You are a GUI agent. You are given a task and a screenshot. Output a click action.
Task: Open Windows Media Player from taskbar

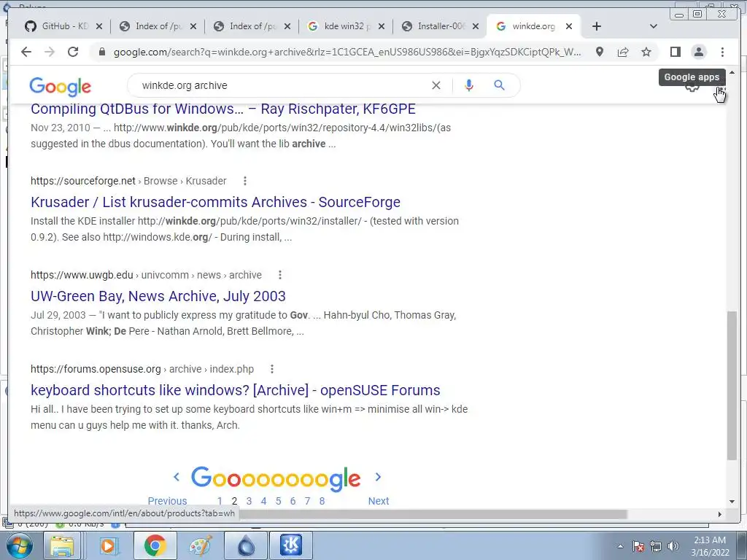point(109,545)
